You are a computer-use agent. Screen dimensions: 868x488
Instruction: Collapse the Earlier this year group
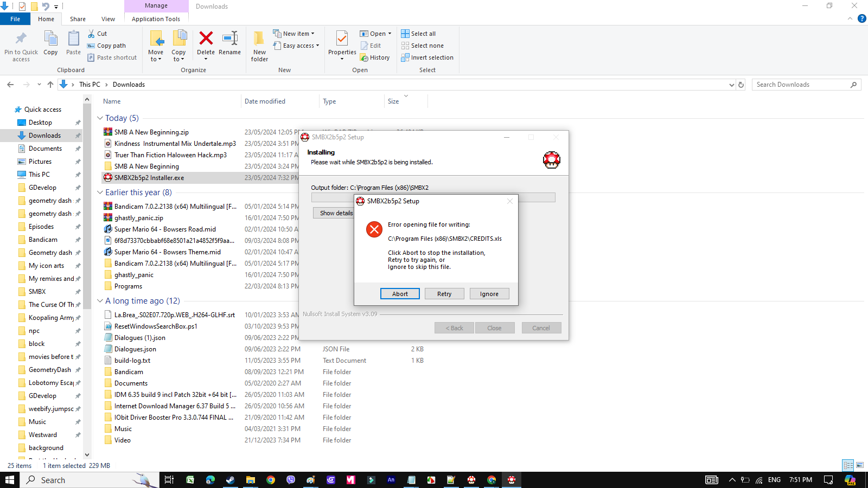100,192
